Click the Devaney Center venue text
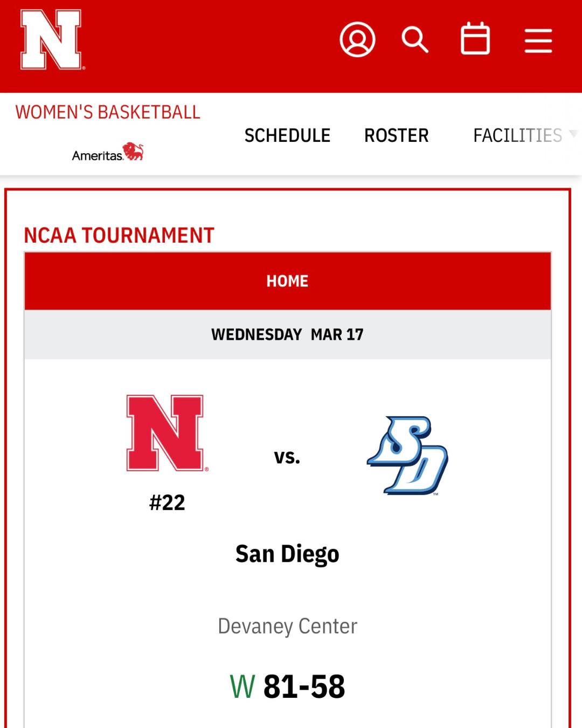The height and width of the screenshot is (728, 582). click(287, 626)
